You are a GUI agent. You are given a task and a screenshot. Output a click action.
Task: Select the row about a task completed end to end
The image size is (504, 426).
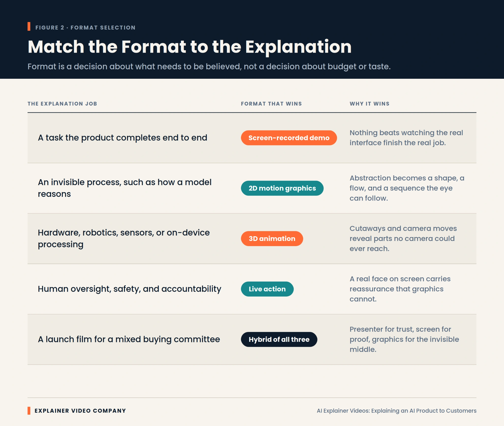252,138
